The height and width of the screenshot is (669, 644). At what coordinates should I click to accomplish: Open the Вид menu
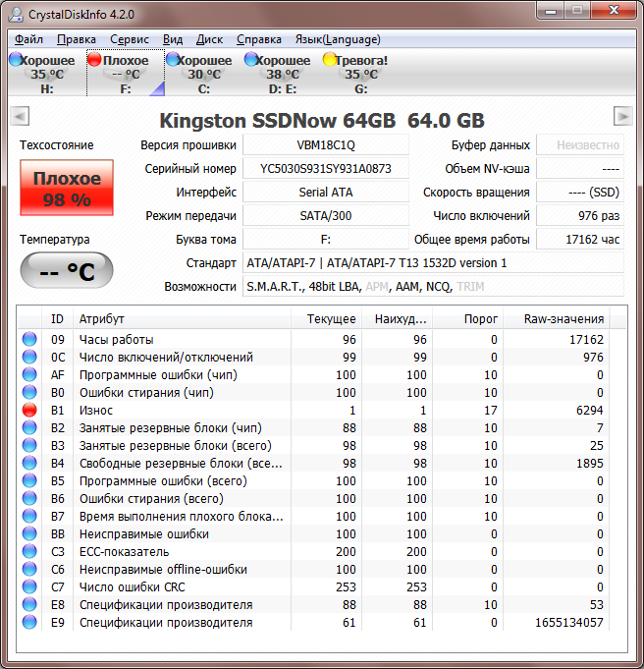tap(173, 39)
